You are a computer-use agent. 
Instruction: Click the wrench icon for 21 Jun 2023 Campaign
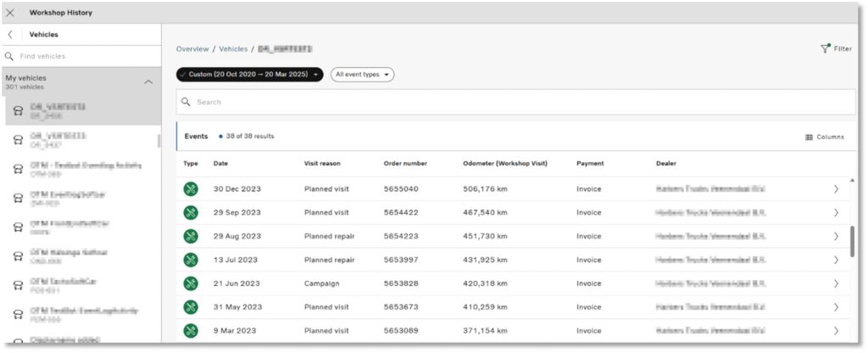[x=191, y=283]
